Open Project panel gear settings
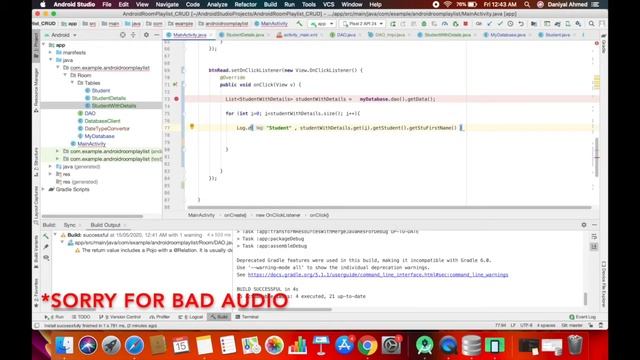The image size is (640, 360). [x=146, y=35]
